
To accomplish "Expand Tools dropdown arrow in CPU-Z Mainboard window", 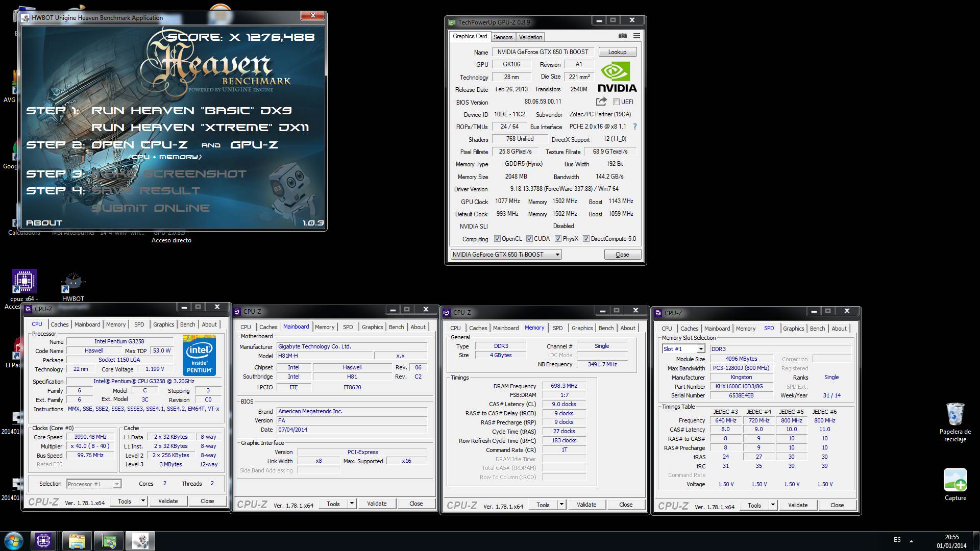I will click(x=352, y=504).
